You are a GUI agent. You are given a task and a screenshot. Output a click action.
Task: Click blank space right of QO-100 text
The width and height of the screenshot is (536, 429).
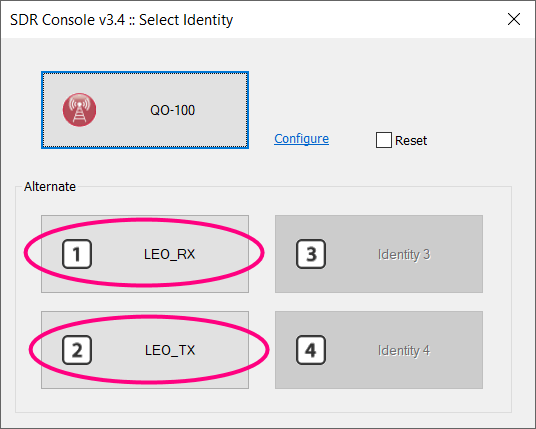click(x=220, y=110)
